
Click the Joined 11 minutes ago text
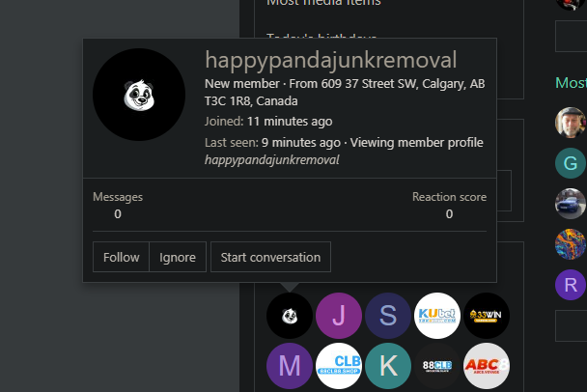tap(268, 122)
